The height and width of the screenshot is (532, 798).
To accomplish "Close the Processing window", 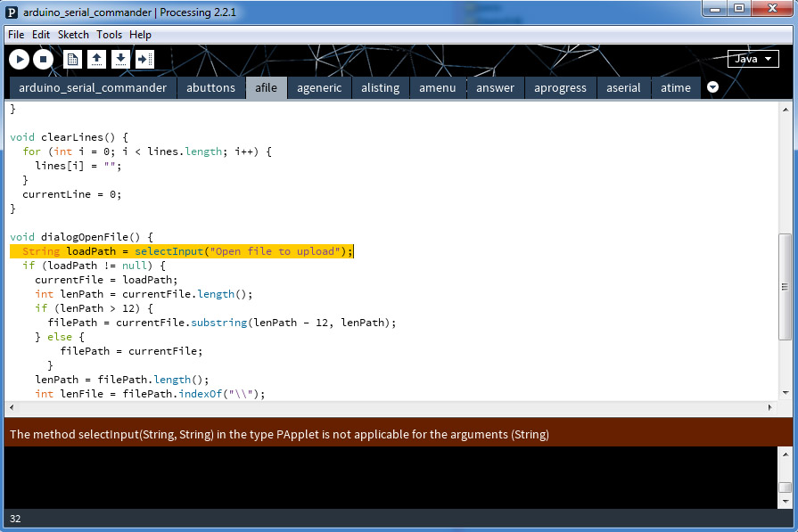I will point(772,9).
